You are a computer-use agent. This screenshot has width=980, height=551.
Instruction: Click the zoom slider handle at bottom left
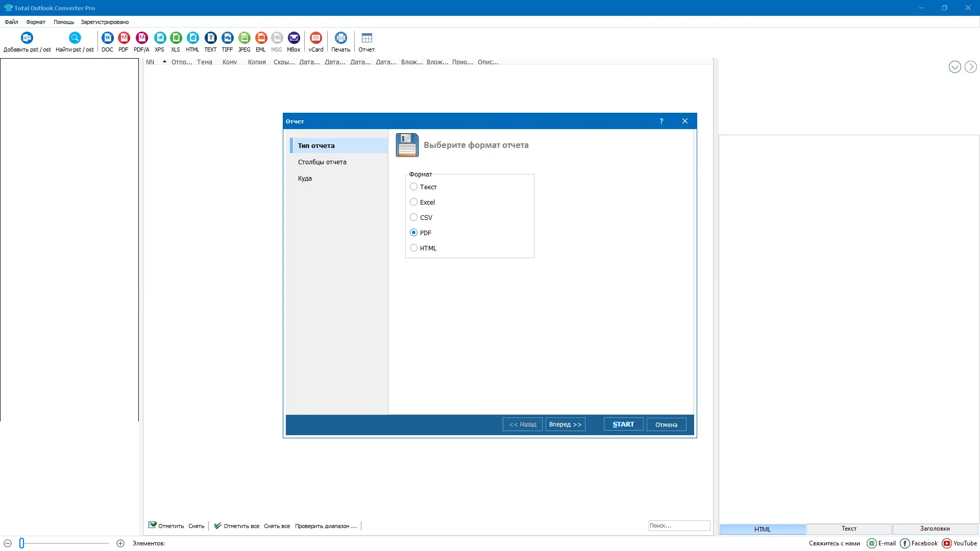[22, 543]
